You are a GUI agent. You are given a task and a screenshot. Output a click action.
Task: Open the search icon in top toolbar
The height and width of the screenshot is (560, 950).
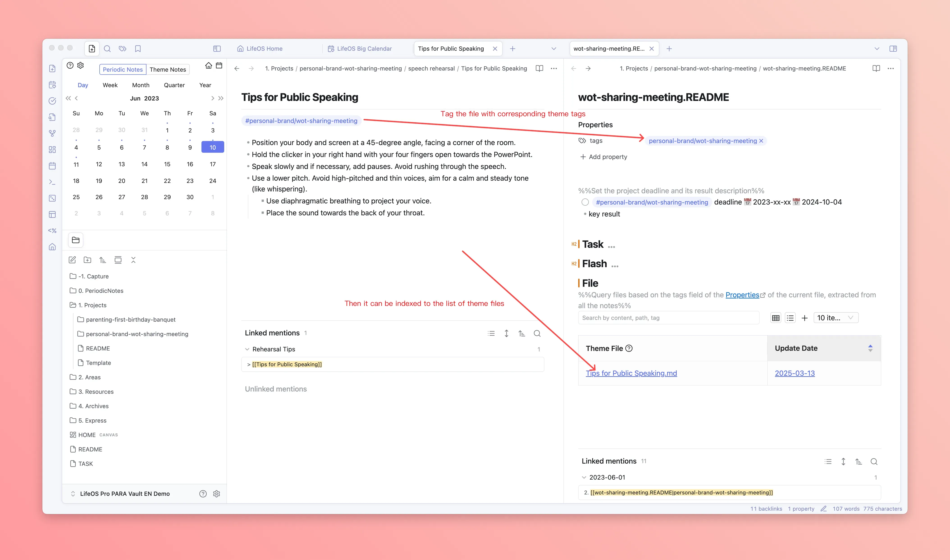click(107, 49)
